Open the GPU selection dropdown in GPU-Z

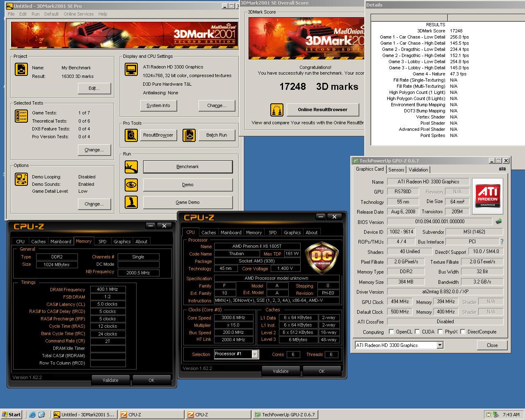click(440, 345)
